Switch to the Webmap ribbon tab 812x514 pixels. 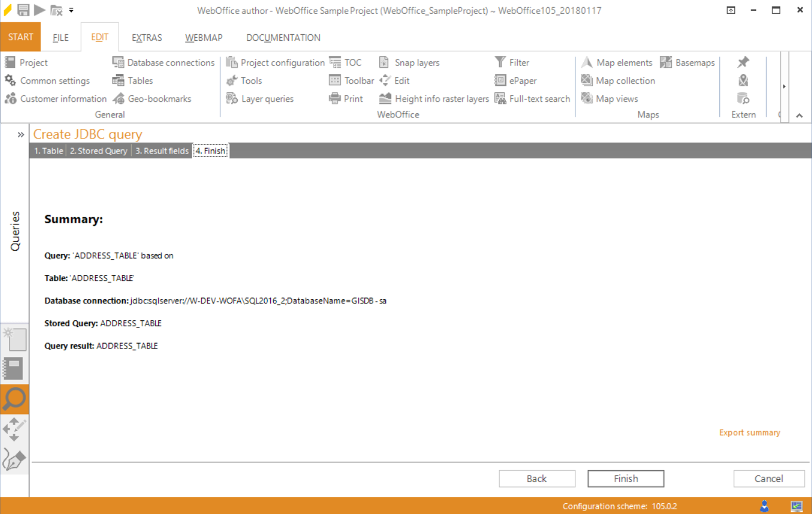203,37
